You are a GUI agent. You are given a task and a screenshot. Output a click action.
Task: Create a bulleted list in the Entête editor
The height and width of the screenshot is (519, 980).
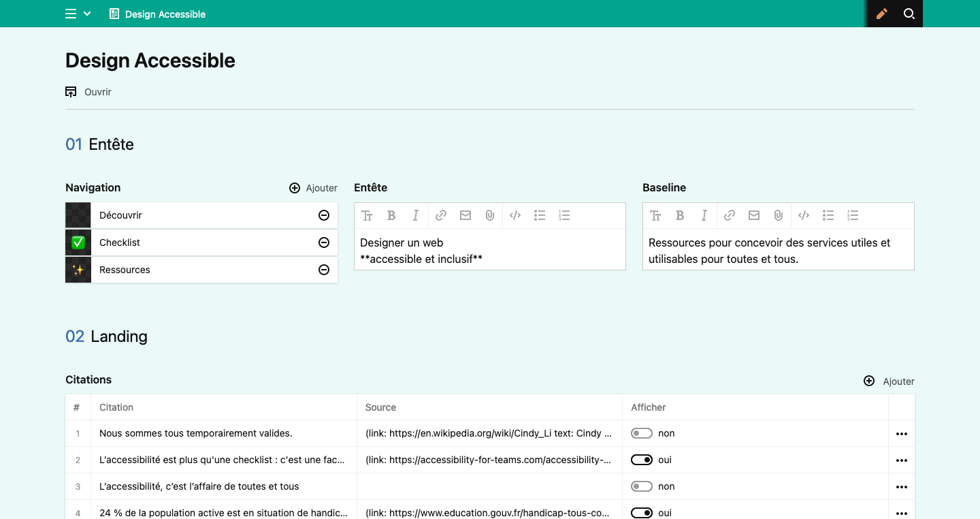[540, 215]
